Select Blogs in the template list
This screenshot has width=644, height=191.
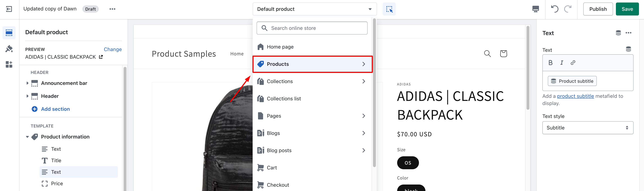(312, 133)
